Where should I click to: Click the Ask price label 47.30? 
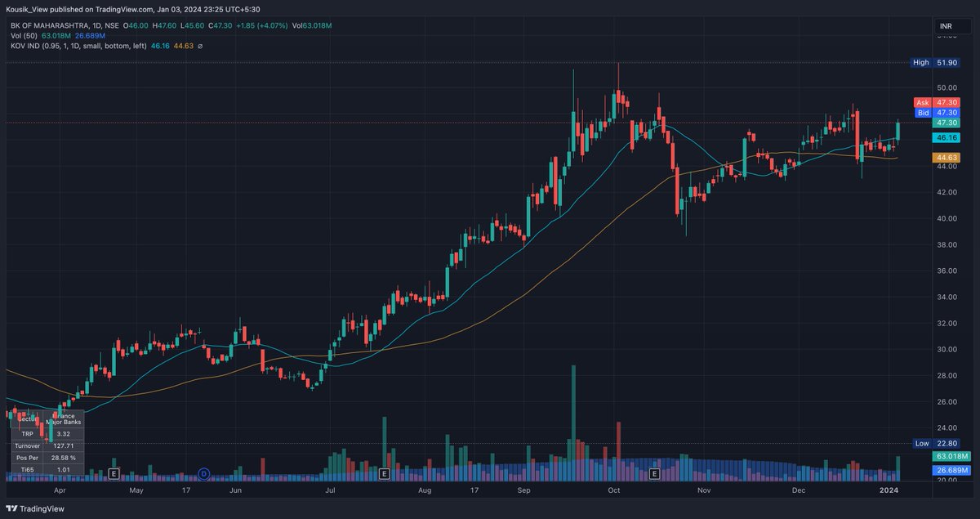[938, 102]
